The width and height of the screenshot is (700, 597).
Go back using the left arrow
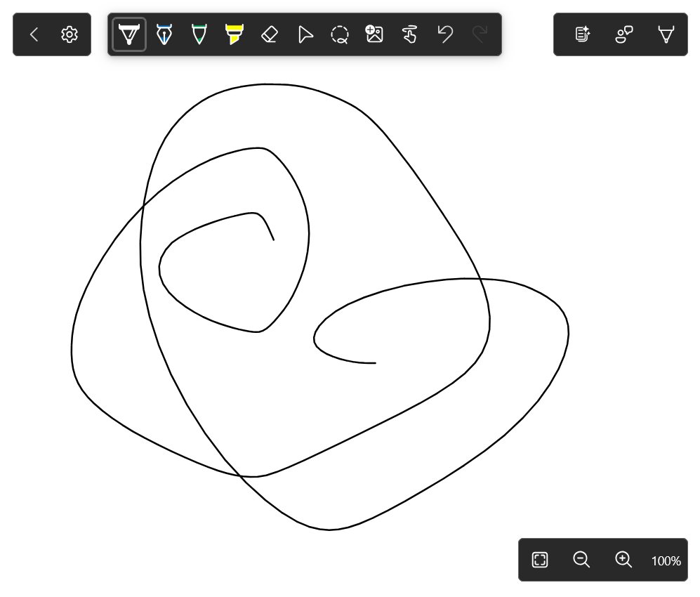[34, 34]
